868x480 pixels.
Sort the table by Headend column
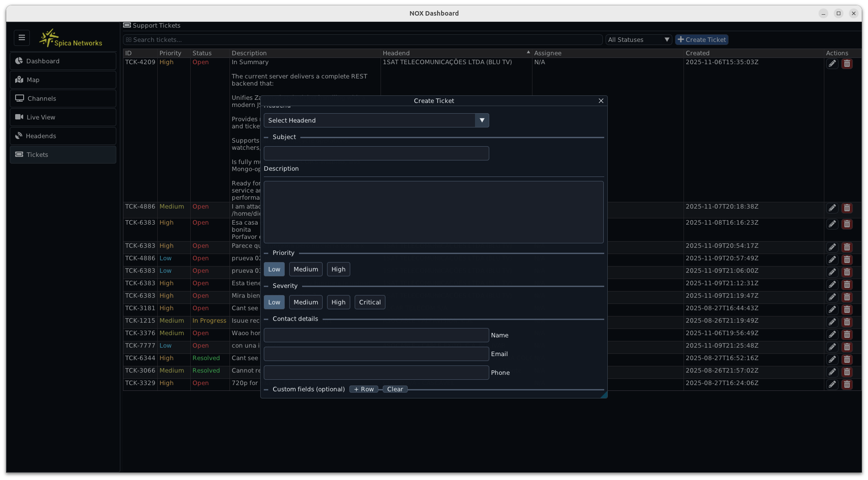tap(456, 53)
